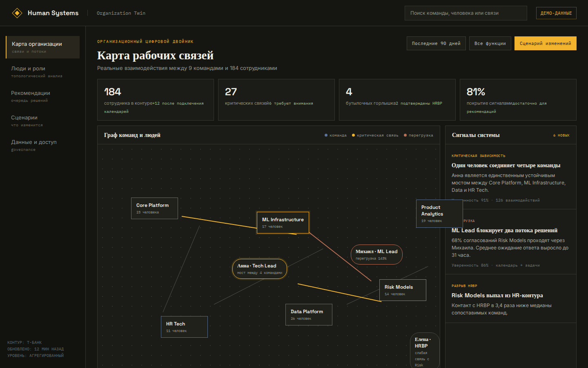The image size is (588, 368).
Task: Click Сценарий изменений button
Action: click(546, 43)
